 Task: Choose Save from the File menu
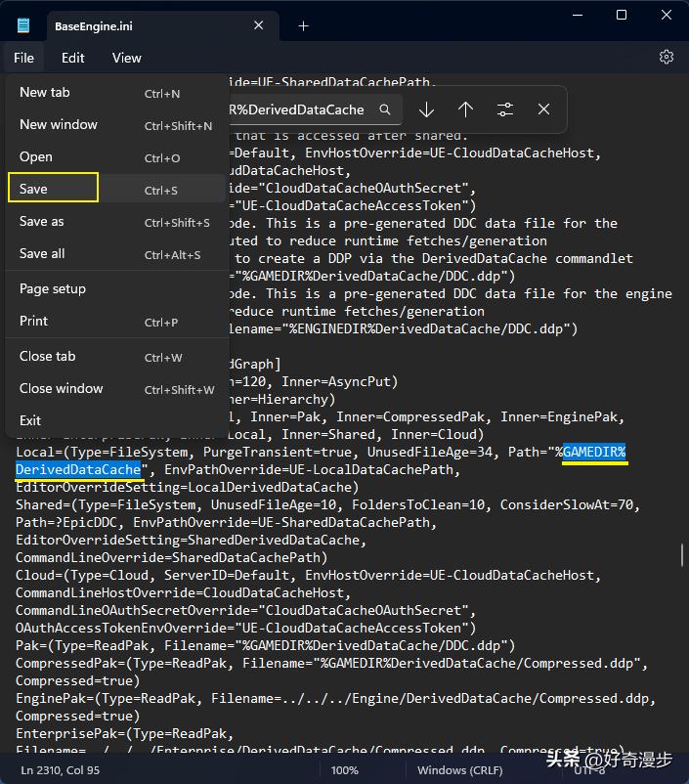(x=53, y=189)
